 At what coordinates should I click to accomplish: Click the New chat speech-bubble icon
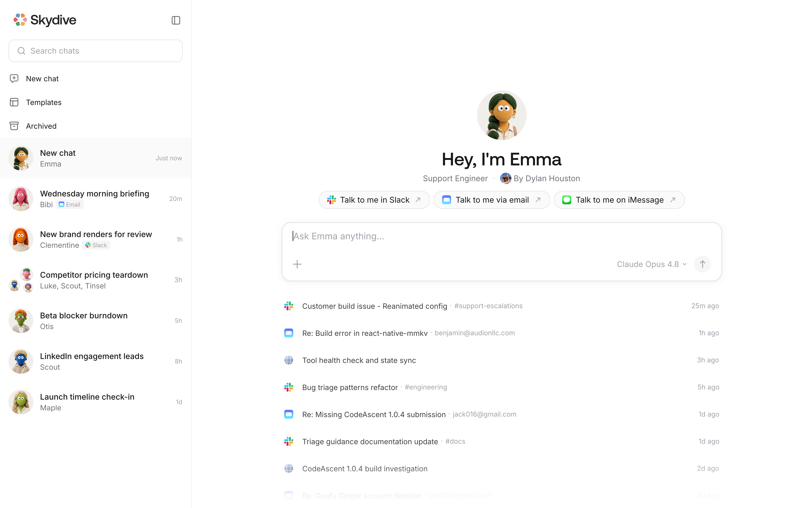point(14,79)
